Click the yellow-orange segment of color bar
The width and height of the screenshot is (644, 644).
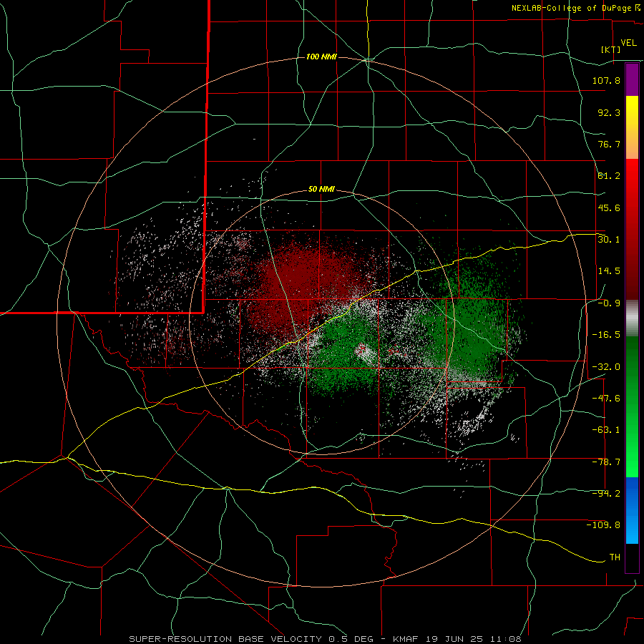point(632,127)
